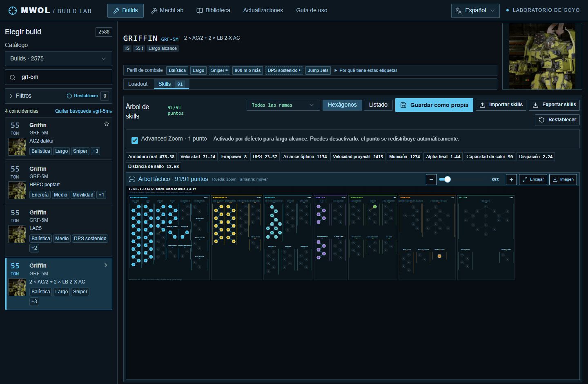Image resolution: width=588 pixels, height=384 pixels.
Task: Focus the build search field containing grf-5m
Action: pos(58,77)
